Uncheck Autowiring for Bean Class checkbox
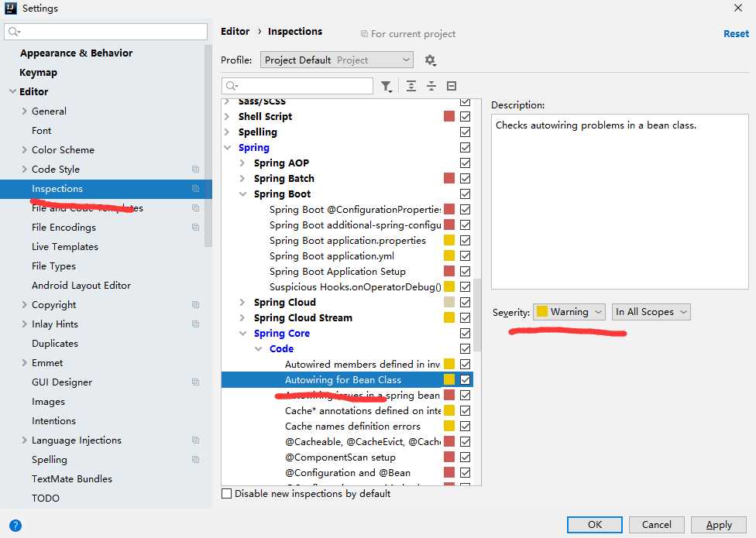 click(466, 379)
